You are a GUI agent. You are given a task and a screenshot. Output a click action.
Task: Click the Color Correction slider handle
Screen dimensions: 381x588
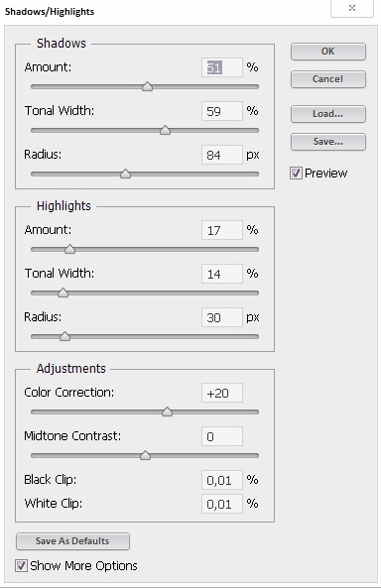click(x=167, y=412)
